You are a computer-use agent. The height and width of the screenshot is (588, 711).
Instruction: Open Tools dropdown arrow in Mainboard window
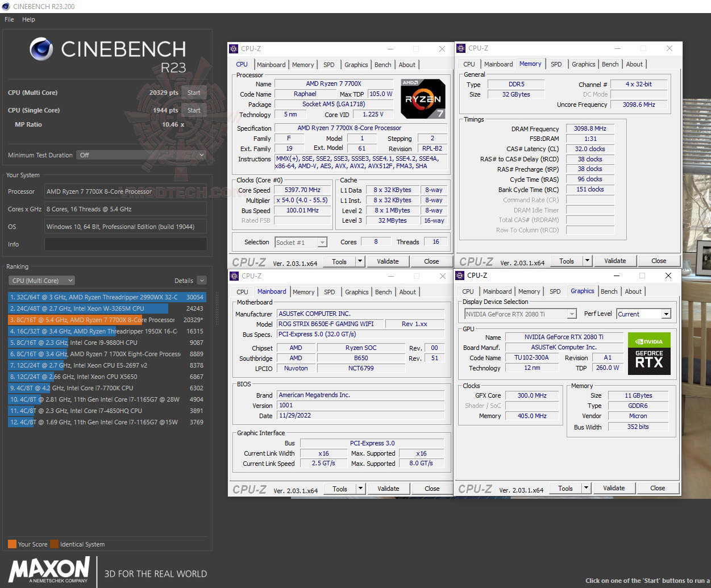point(360,489)
